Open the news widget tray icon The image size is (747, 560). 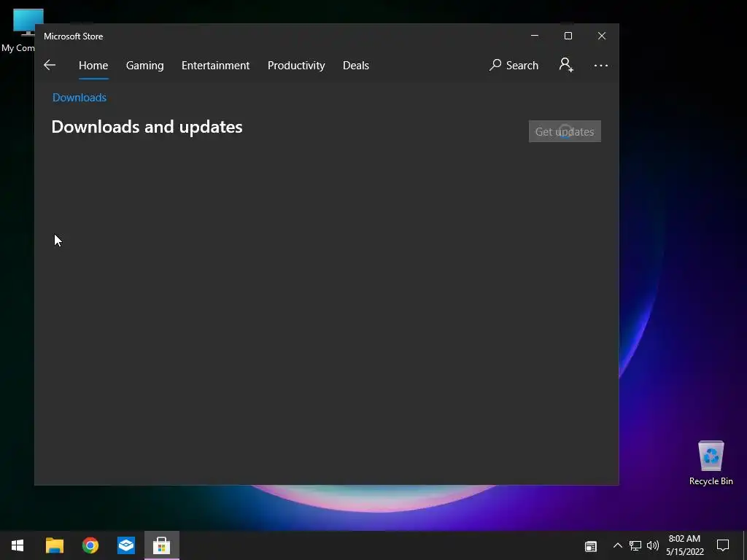(591, 546)
